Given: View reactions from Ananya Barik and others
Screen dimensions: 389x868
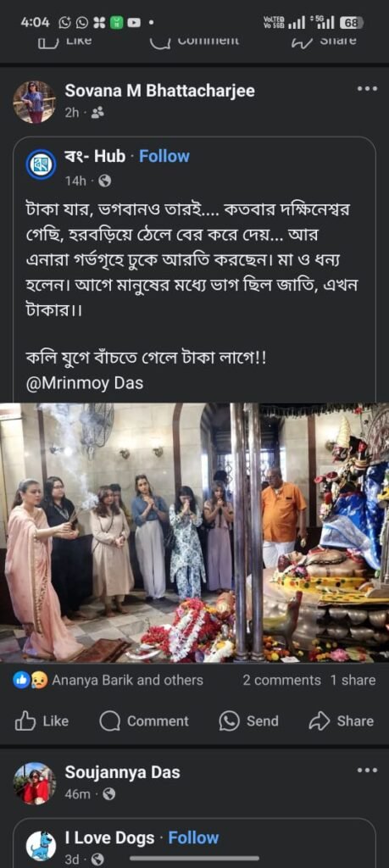Looking at the screenshot, I should pos(127,680).
